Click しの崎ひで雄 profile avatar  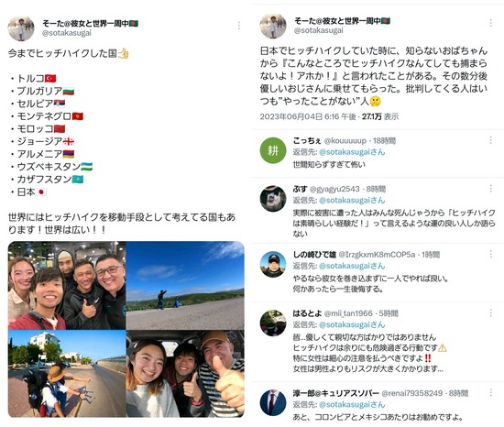273,265
